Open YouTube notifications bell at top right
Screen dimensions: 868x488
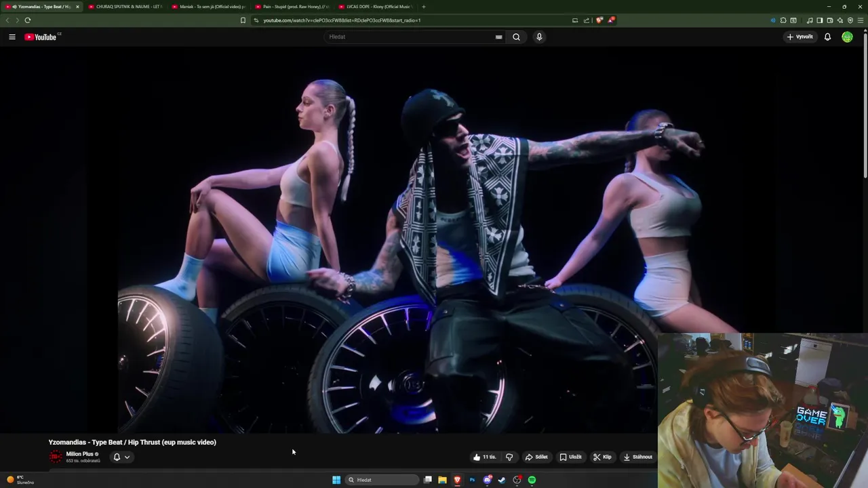coord(827,37)
